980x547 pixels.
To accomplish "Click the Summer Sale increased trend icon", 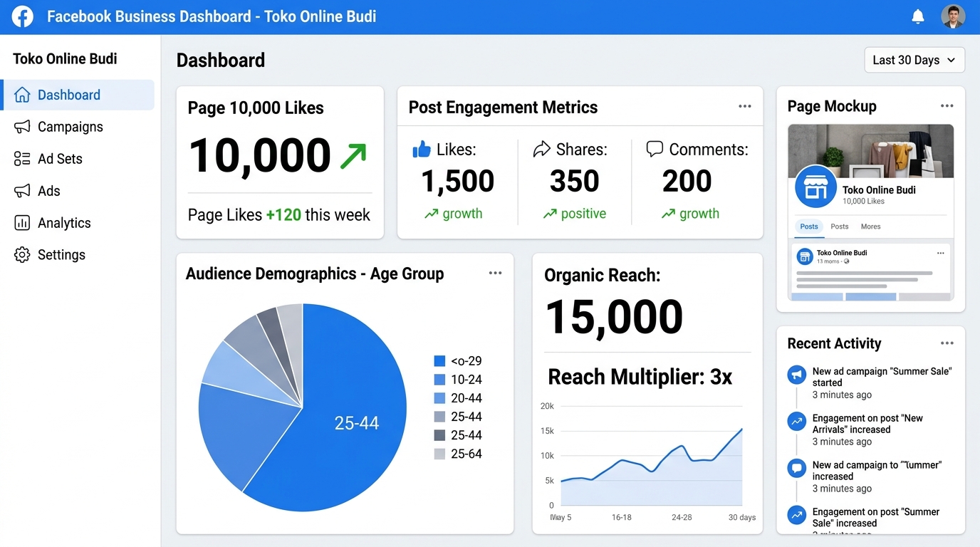I will point(797,515).
